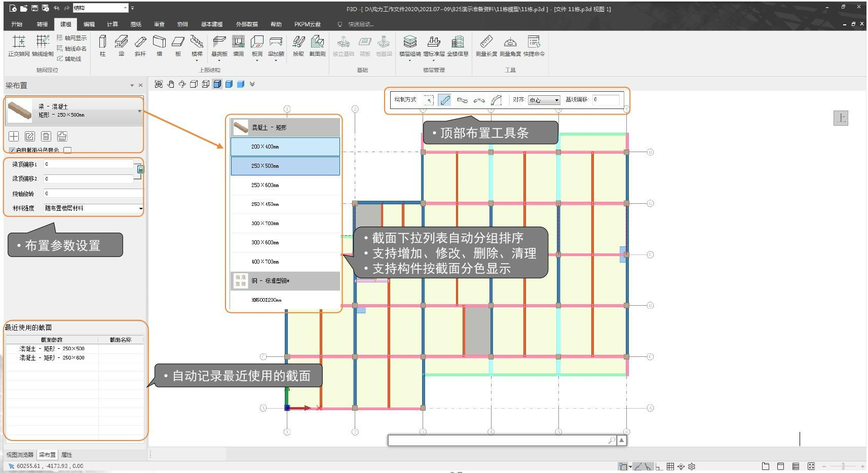Click the zoom slider in status bar
Viewport: 868px width, 473px height.
[843, 466]
